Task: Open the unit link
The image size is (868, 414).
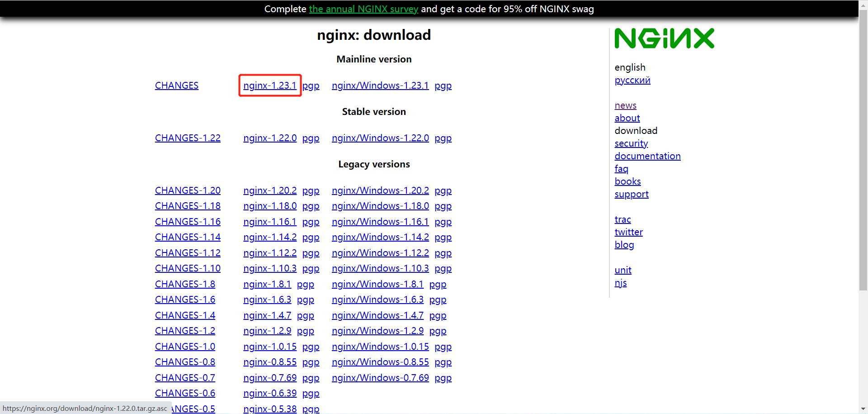Action: [623, 270]
